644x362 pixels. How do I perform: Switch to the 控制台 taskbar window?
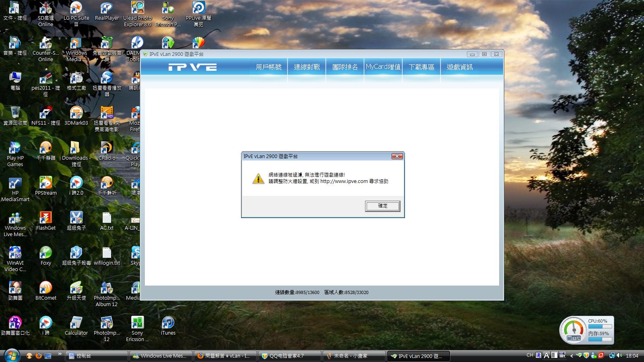(97, 356)
